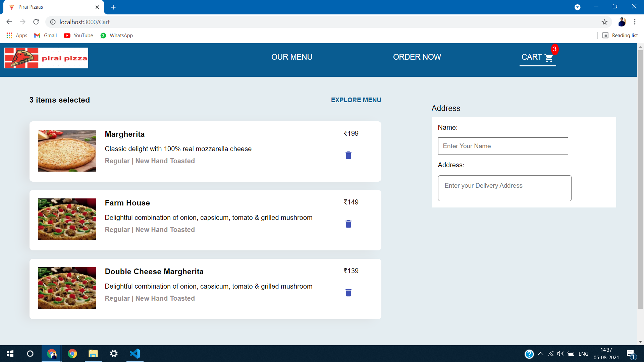Close the Pirai Pizaas tab

[97, 7]
